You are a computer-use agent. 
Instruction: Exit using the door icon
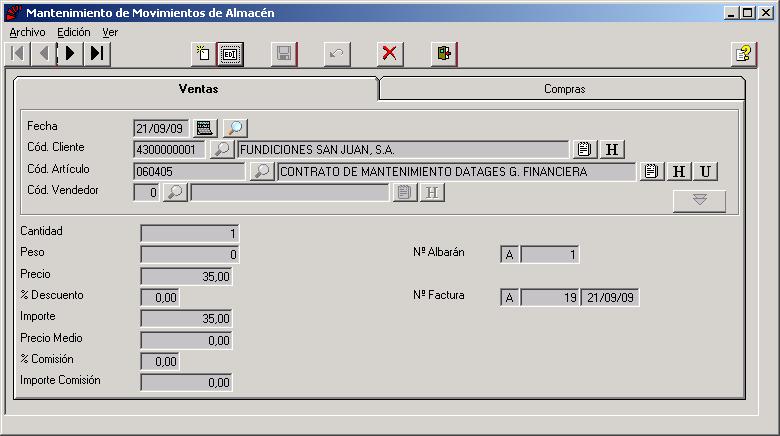[x=444, y=54]
